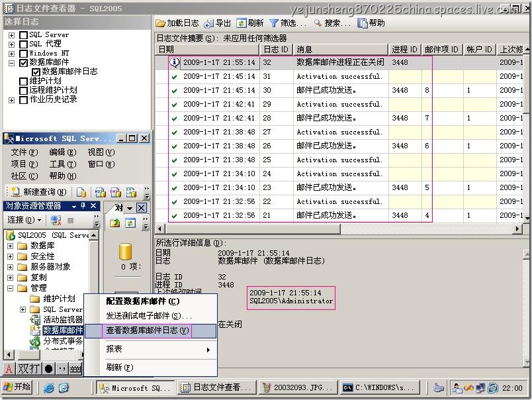Image resolution: width=532 pixels, height=400 pixels.
Task: Check the Windows NT log checkbox
Action: [23, 54]
